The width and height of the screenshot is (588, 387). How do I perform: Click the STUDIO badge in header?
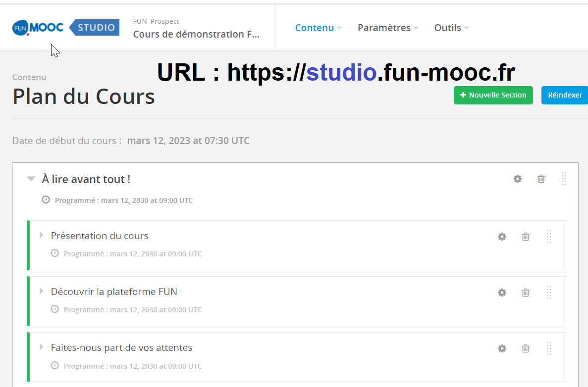(95, 27)
